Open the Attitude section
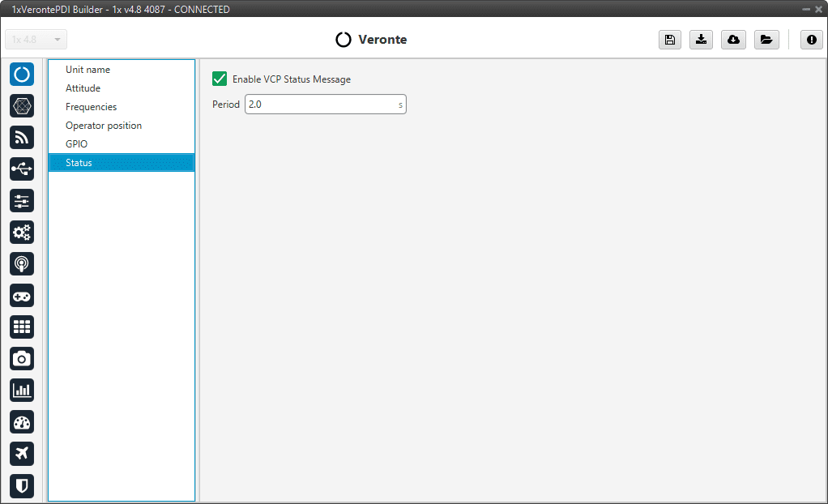 [83, 88]
